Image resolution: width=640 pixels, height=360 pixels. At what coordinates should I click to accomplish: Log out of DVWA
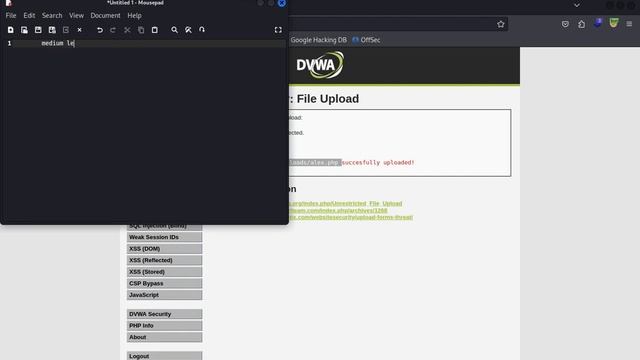[x=164, y=356]
